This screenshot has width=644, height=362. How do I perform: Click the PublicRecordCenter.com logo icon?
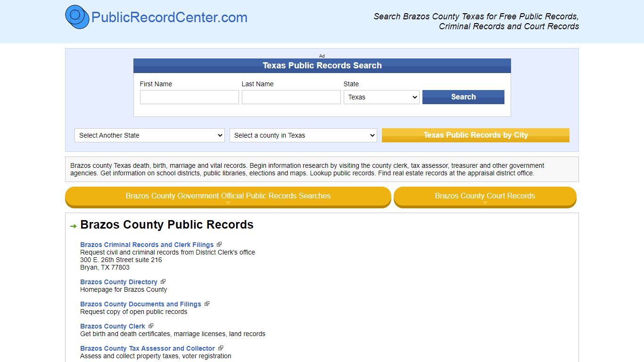point(77,17)
